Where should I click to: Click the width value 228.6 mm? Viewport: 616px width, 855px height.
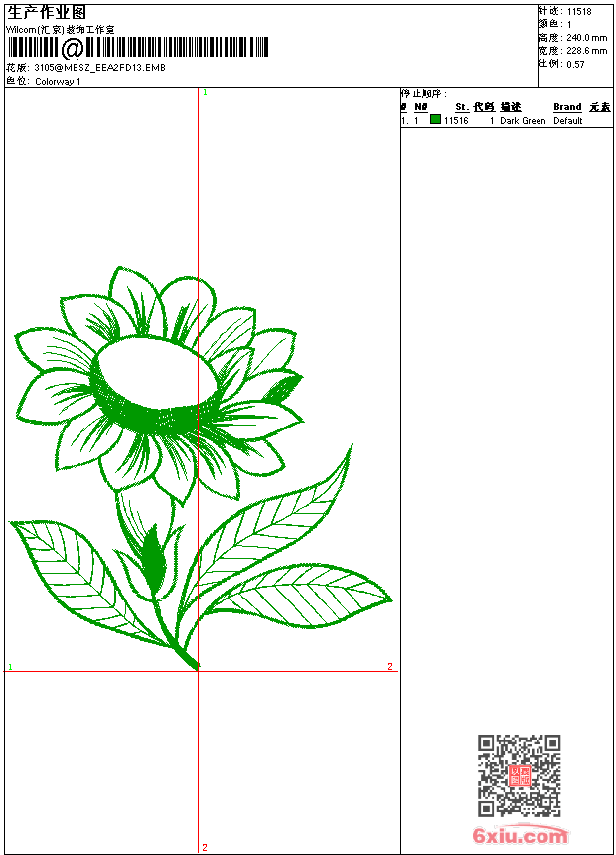tap(587, 51)
